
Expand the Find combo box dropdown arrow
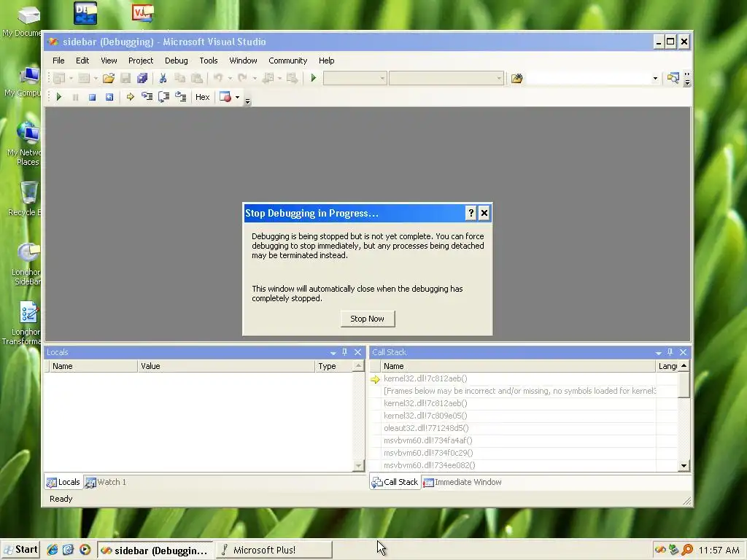pos(655,78)
